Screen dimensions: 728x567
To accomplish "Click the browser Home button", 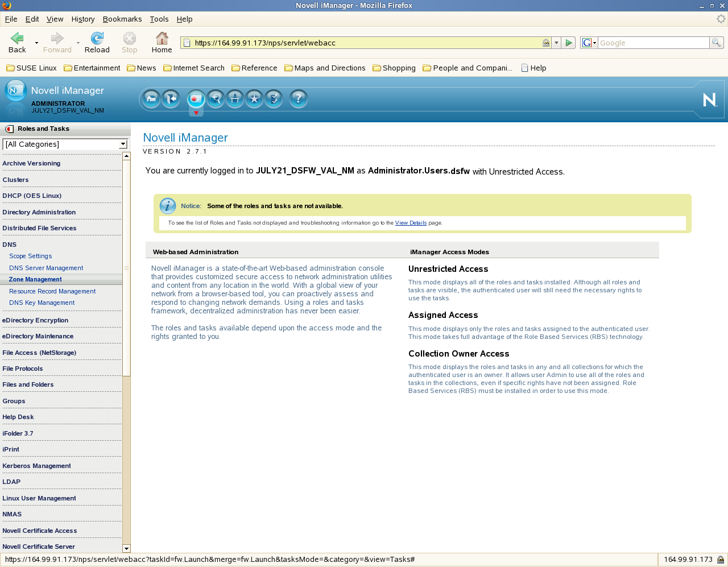I will (162, 43).
